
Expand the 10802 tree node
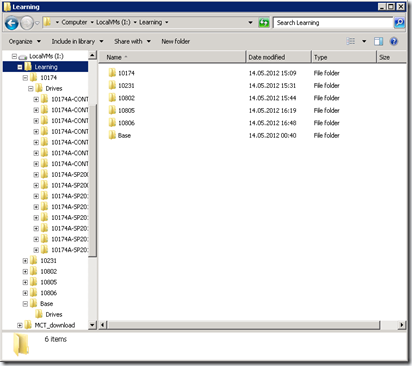coord(25,271)
